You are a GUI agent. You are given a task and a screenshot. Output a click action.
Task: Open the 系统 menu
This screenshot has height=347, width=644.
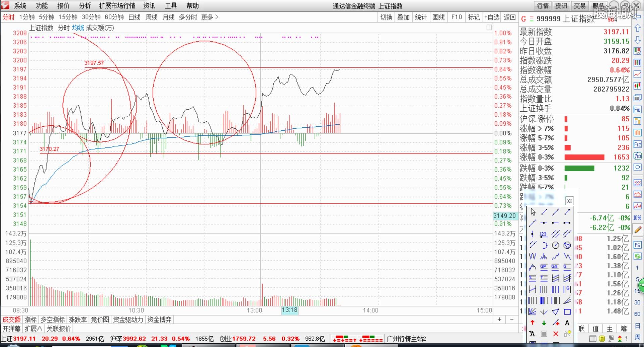[x=20, y=6]
